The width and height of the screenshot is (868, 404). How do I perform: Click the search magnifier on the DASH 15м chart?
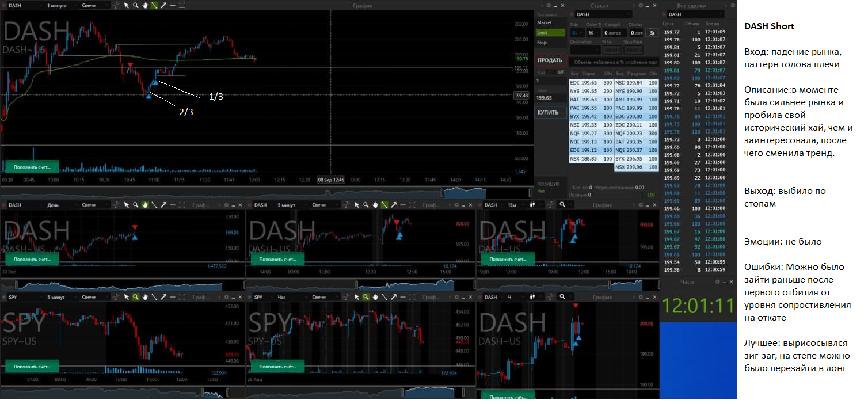click(x=562, y=205)
